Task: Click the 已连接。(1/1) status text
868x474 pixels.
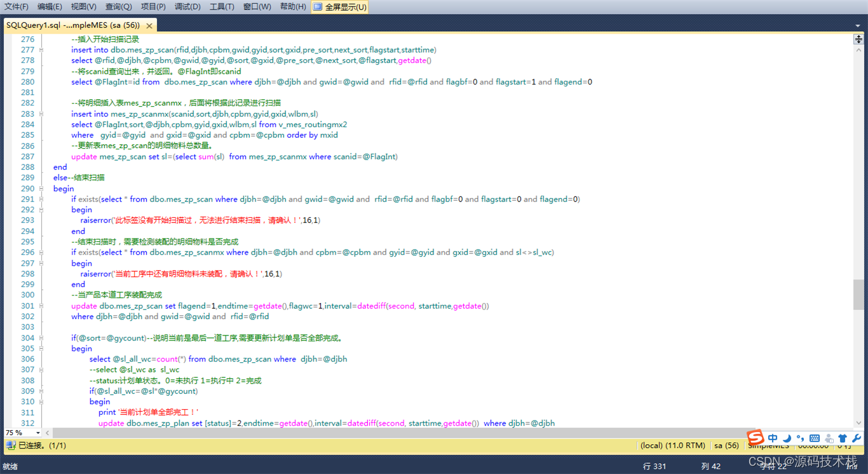Action: tap(42, 445)
